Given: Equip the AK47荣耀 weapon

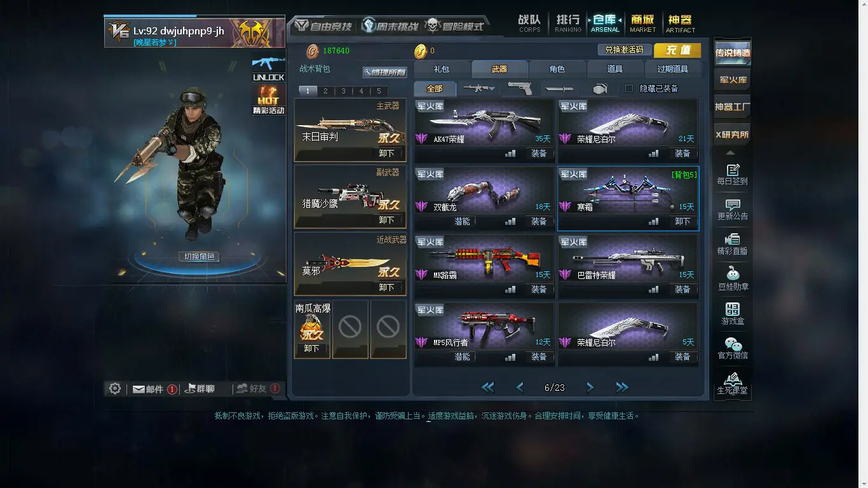Looking at the screenshot, I should [539, 153].
